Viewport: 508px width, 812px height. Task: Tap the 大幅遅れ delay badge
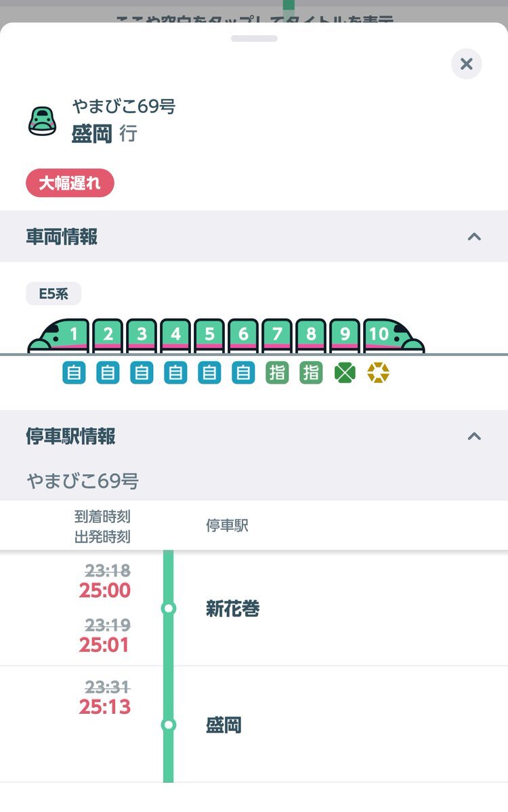(x=70, y=183)
